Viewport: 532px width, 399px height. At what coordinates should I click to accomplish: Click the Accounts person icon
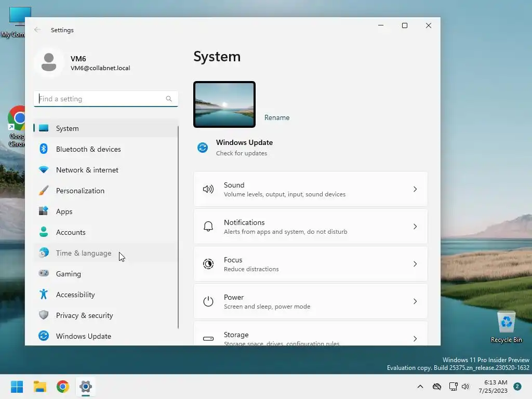tap(44, 232)
